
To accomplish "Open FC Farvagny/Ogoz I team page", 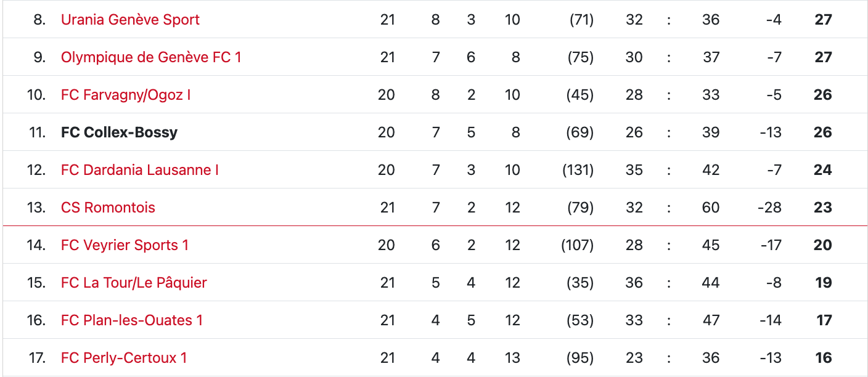I will click(x=126, y=95).
